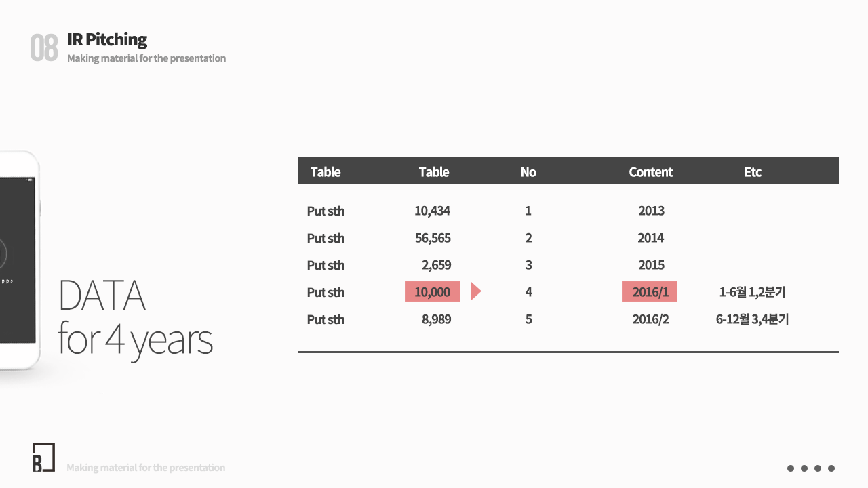
Task: Click the 6-12월 3,4분기 cell
Action: 752,319
